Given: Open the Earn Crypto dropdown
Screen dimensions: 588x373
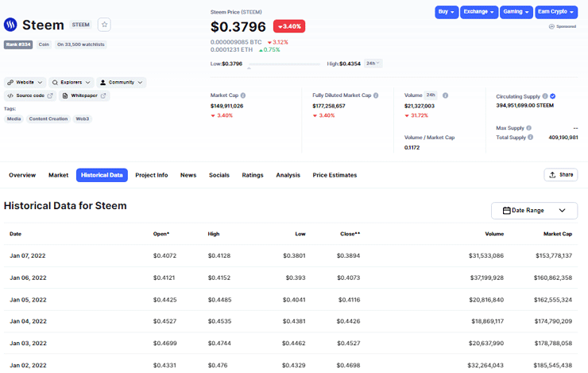Looking at the screenshot, I should tap(556, 12).
